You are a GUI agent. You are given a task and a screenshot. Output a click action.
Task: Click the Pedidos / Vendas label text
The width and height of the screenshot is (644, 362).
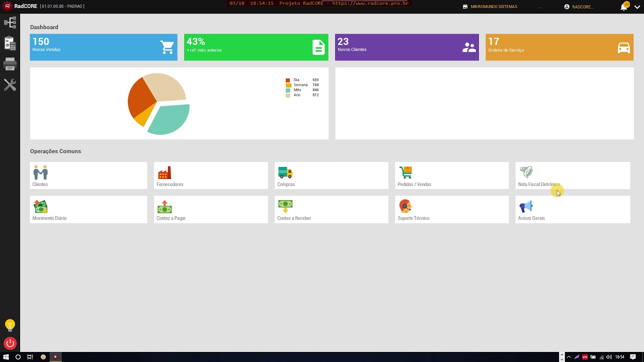(415, 185)
